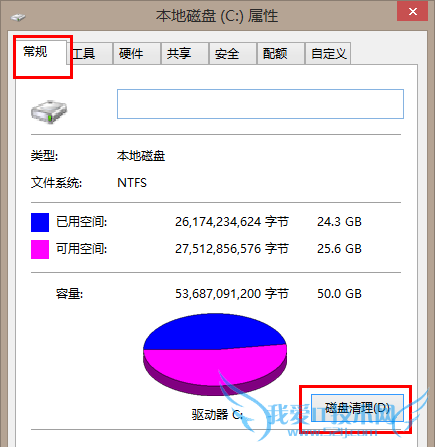Viewport: 435px width, 447px height.
Task: Select the 自定义 tab
Action: [x=328, y=53]
